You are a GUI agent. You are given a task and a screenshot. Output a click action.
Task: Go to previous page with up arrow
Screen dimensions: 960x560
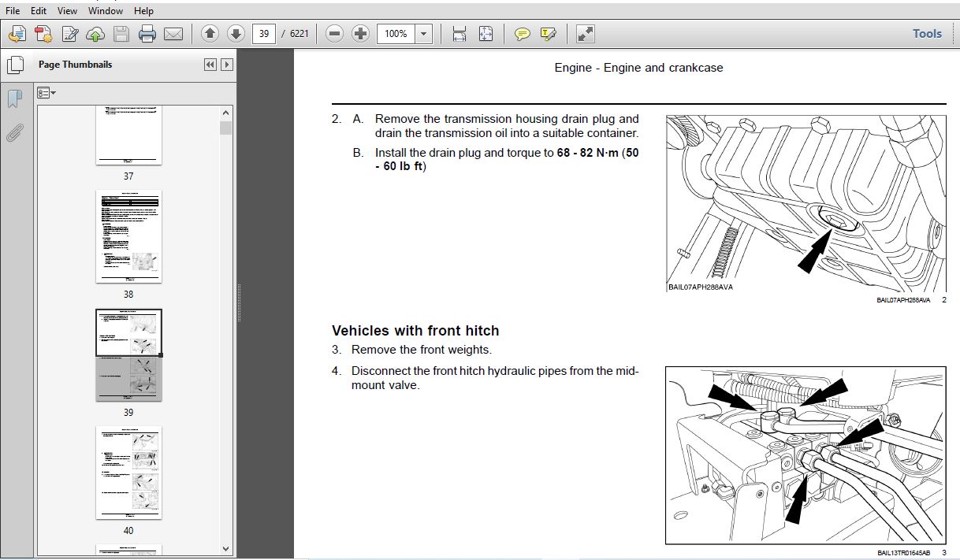(210, 34)
